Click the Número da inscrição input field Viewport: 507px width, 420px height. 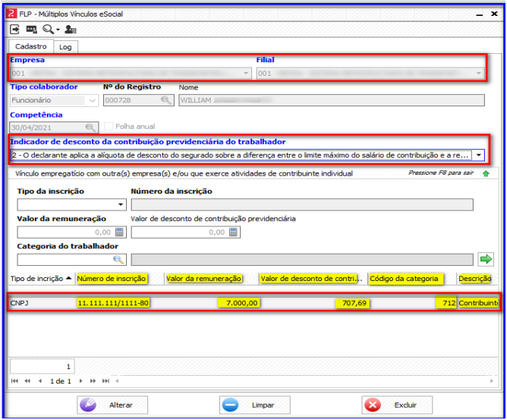tap(302, 204)
